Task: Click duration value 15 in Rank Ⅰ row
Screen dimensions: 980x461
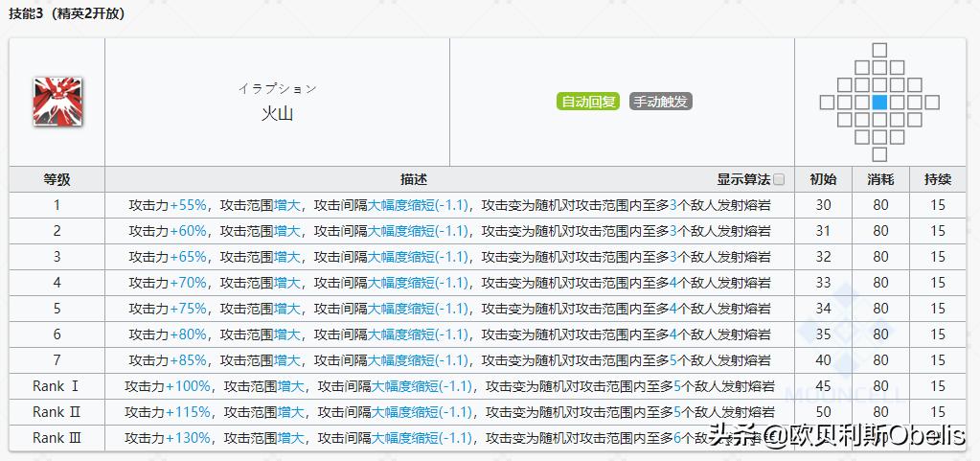Action: click(938, 386)
